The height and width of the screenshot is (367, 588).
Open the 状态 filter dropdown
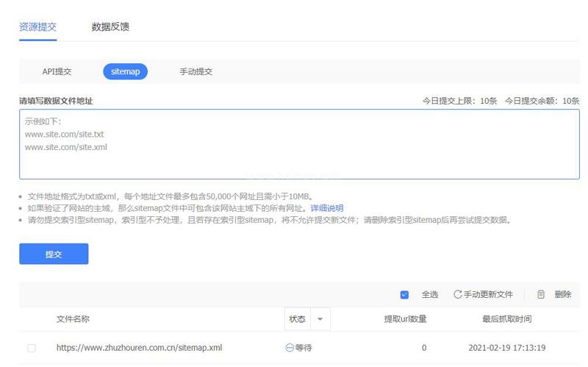click(x=297, y=319)
